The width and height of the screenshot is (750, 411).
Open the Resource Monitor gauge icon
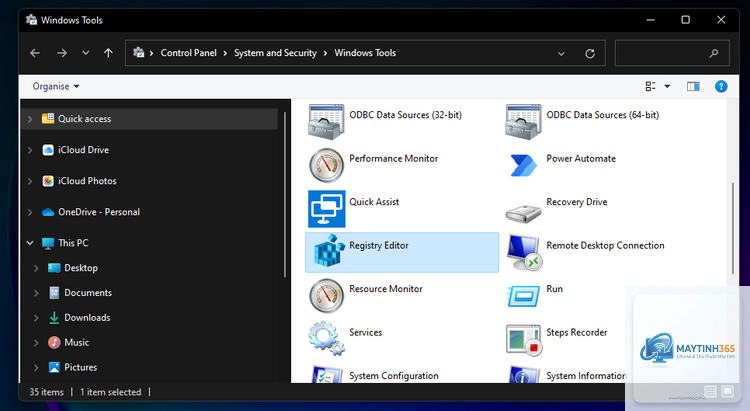click(326, 296)
